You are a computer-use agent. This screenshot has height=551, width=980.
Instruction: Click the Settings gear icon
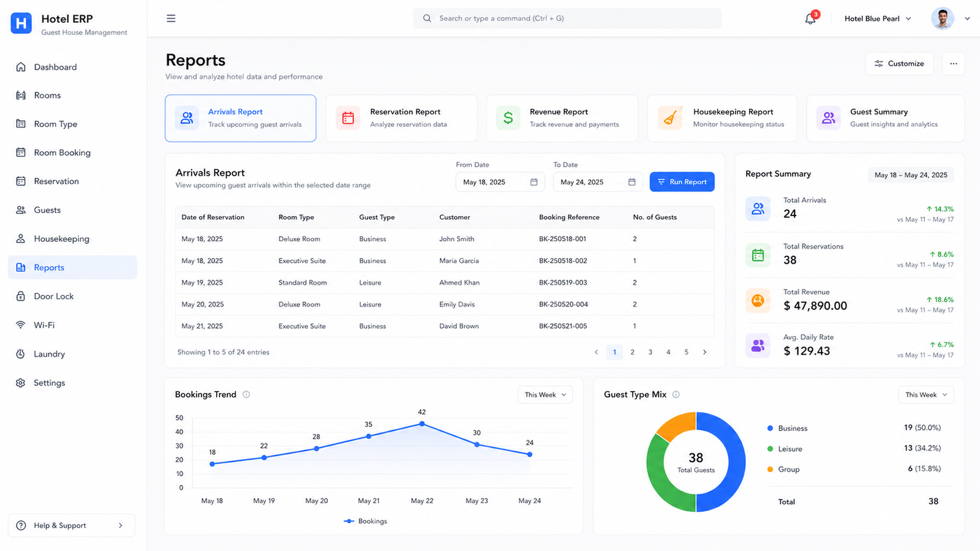coord(21,383)
